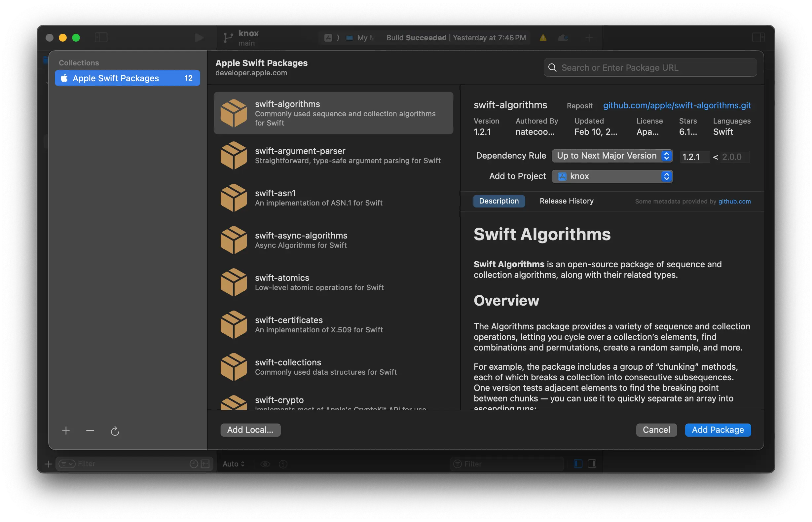Open the quick help info icon in the debug bar
The image size is (812, 522).
tap(283, 464)
